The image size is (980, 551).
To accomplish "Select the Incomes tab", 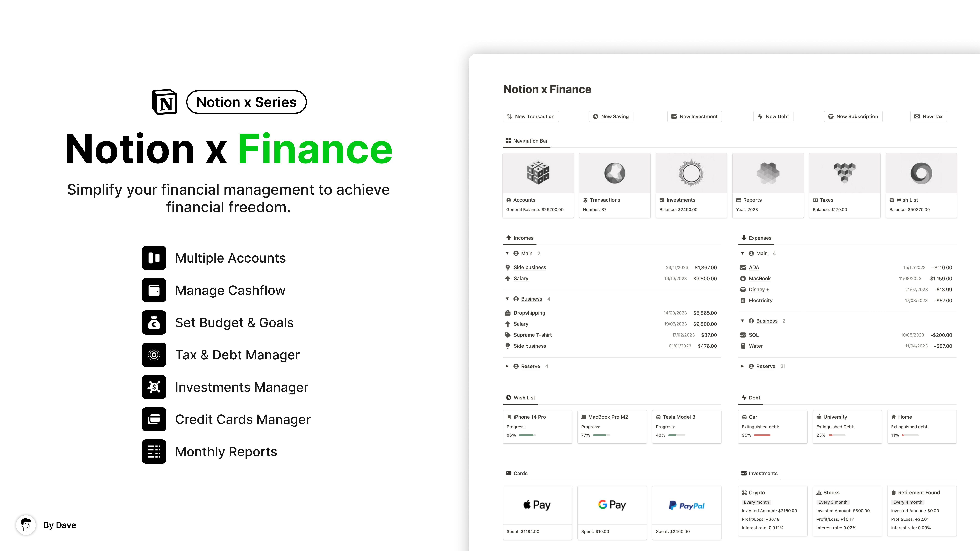I will [520, 238].
